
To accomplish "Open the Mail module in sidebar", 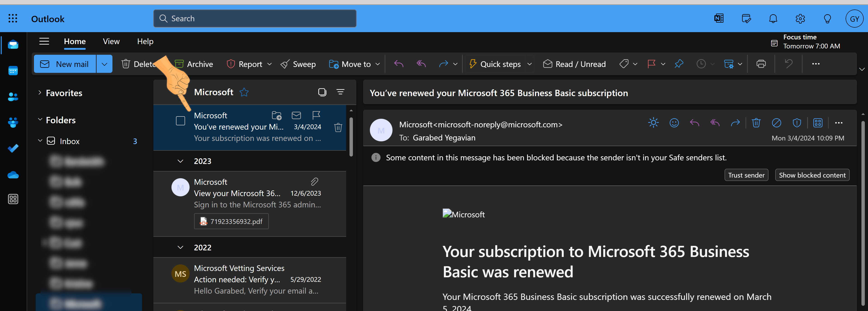I will click(13, 45).
